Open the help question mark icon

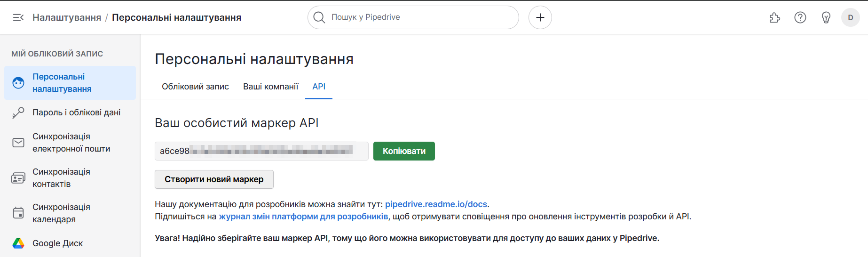click(x=800, y=17)
